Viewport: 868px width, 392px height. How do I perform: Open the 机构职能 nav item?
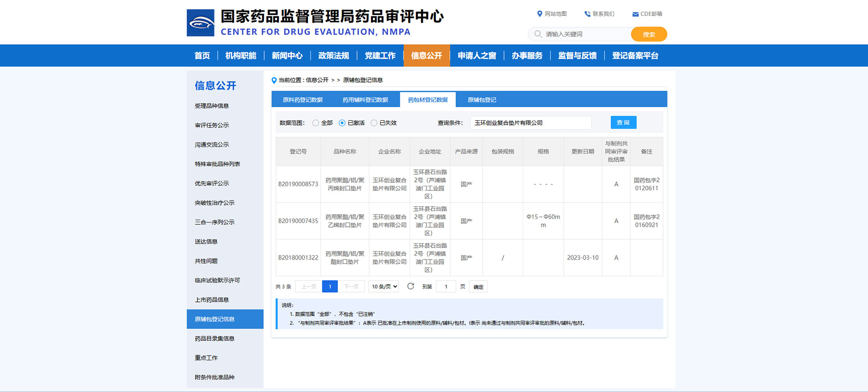(241, 56)
